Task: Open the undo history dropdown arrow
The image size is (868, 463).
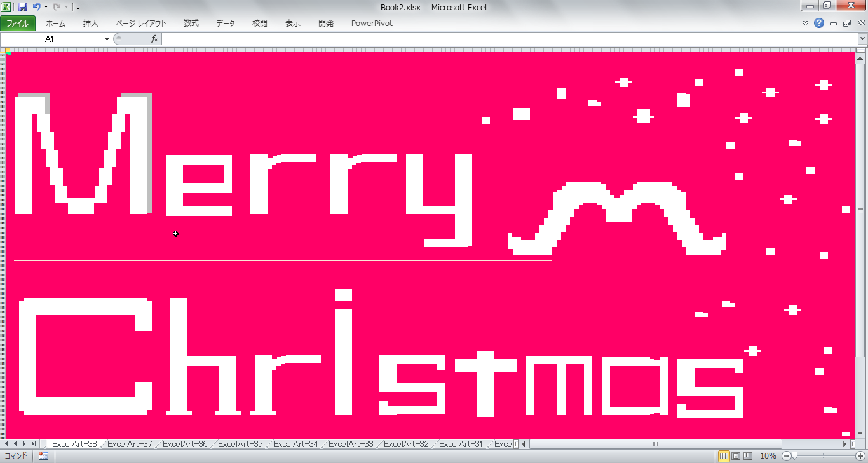Action: [46, 8]
